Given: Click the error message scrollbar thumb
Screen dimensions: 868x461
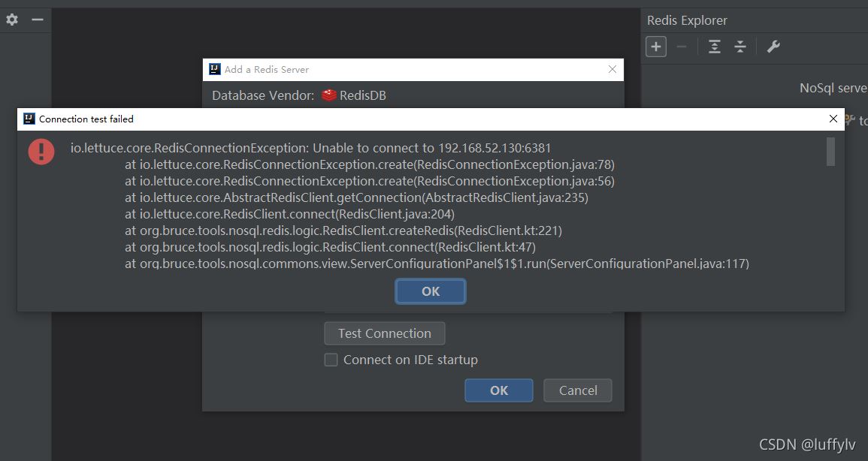Looking at the screenshot, I should pos(830,151).
